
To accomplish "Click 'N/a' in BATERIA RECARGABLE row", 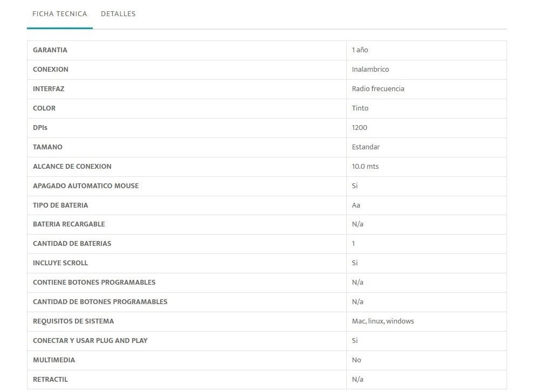I will pos(358,224).
